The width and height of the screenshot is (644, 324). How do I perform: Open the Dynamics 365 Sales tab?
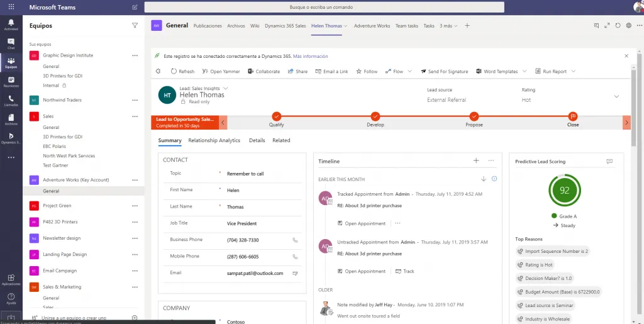tap(285, 25)
